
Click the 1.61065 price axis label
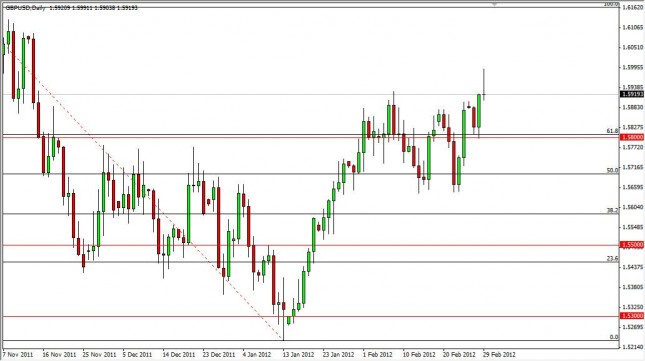[x=633, y=27]
